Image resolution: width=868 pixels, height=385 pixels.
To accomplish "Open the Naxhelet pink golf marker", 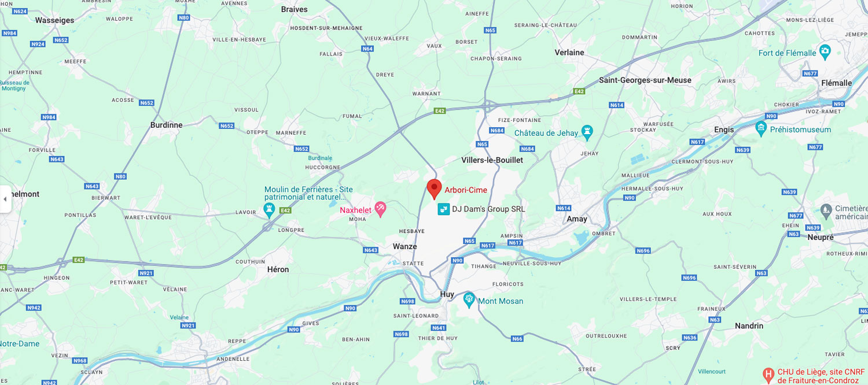I will point(380,209).
